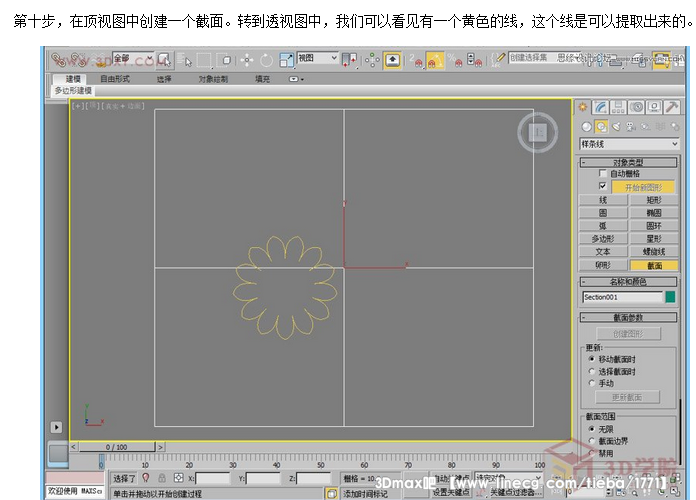This screenshot has width=696, height=500.
Task: Click the Select and Link chain icon
Action: pos(58,60)
